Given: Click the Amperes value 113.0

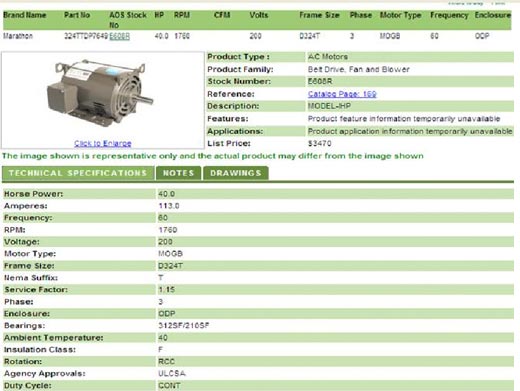Looking at the screenshot, I should (169, 206).
